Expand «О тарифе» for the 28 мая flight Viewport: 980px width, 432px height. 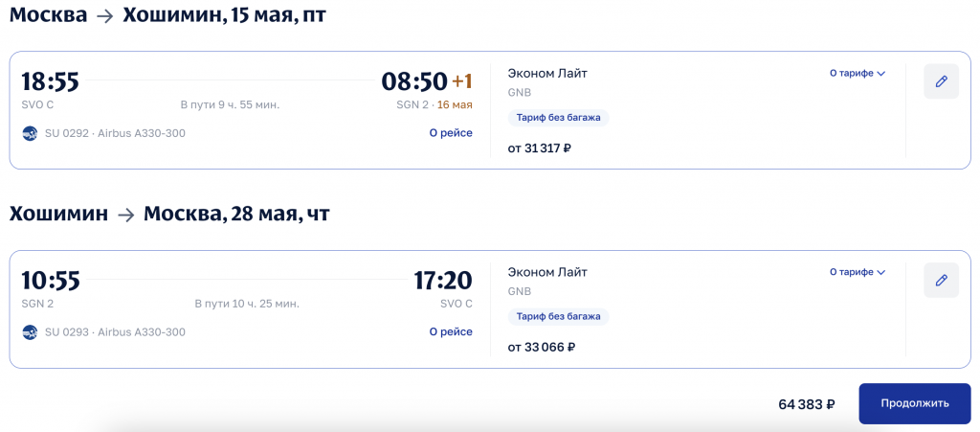857,272
